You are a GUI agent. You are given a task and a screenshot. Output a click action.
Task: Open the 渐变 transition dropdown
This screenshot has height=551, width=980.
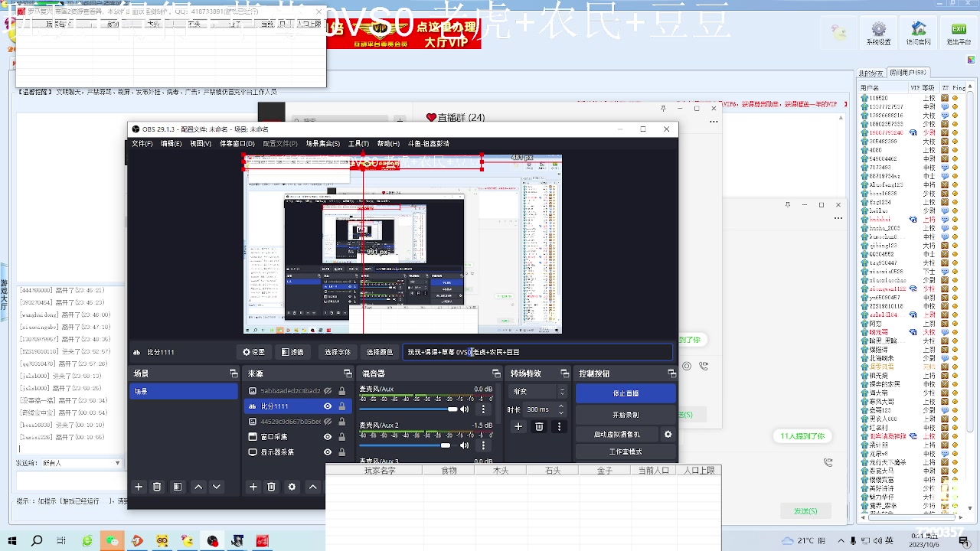coord(538,391)
